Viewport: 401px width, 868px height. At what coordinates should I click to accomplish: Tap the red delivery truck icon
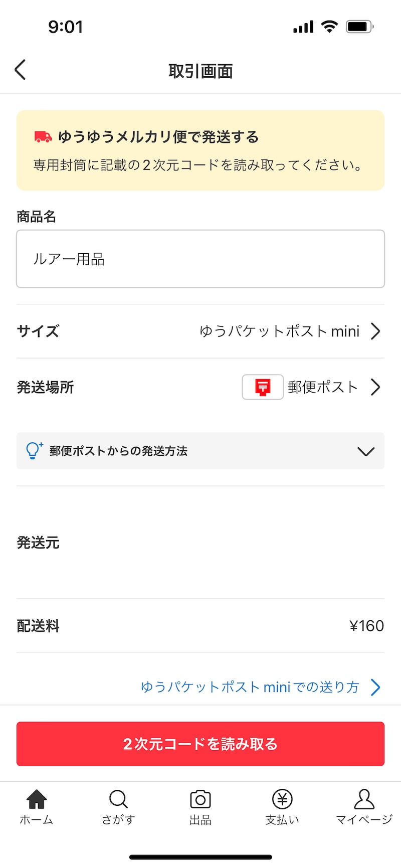coord(43,136)
